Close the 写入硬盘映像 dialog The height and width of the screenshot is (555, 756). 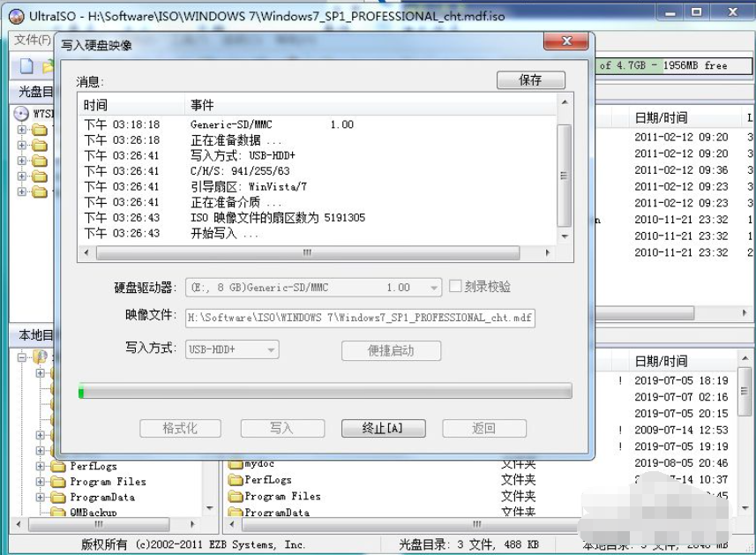[x=565, y=43]
